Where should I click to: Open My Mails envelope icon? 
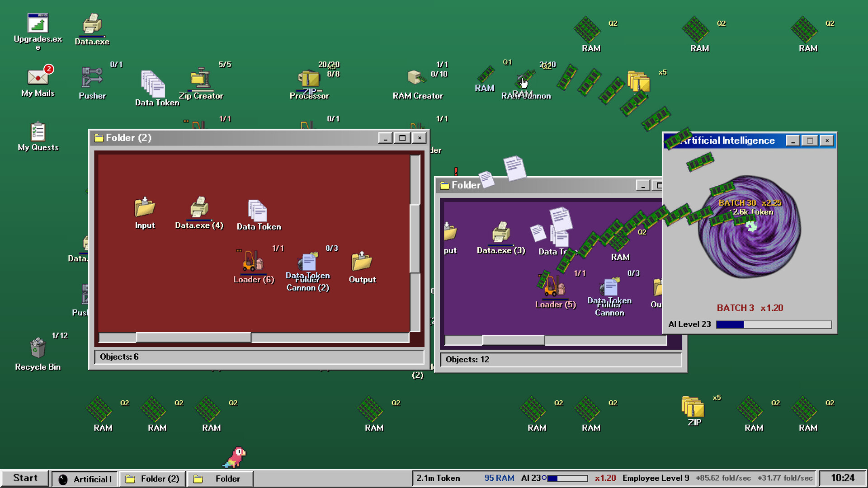coord(38,77)
